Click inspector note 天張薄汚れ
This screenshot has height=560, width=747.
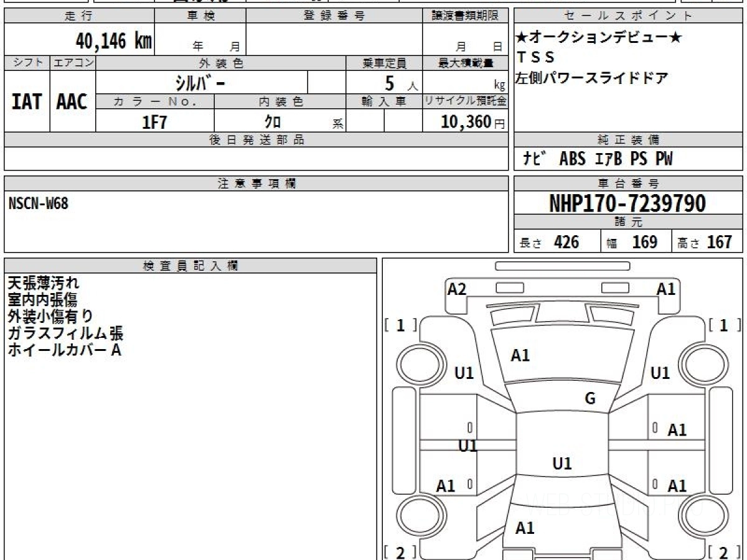click(x=44, y=283)
